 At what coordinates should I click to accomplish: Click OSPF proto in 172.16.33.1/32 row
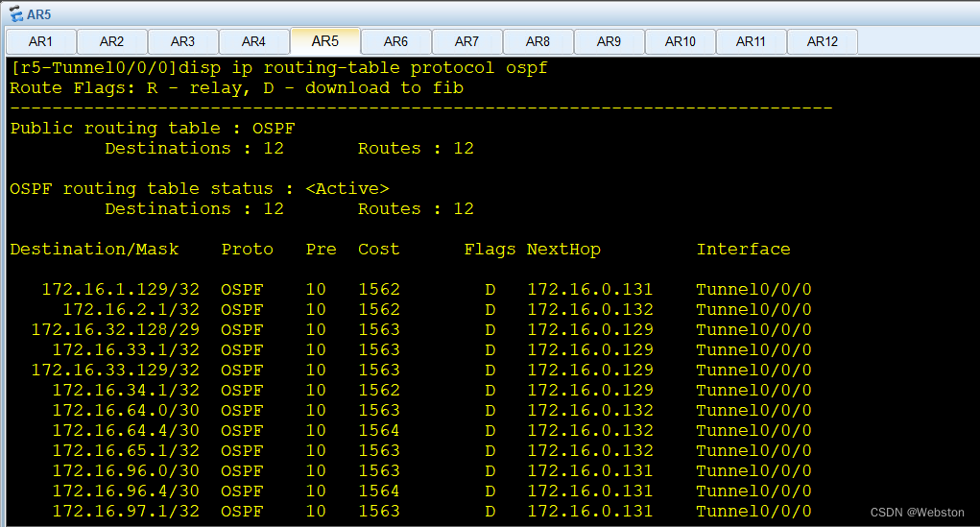[242, 350]
